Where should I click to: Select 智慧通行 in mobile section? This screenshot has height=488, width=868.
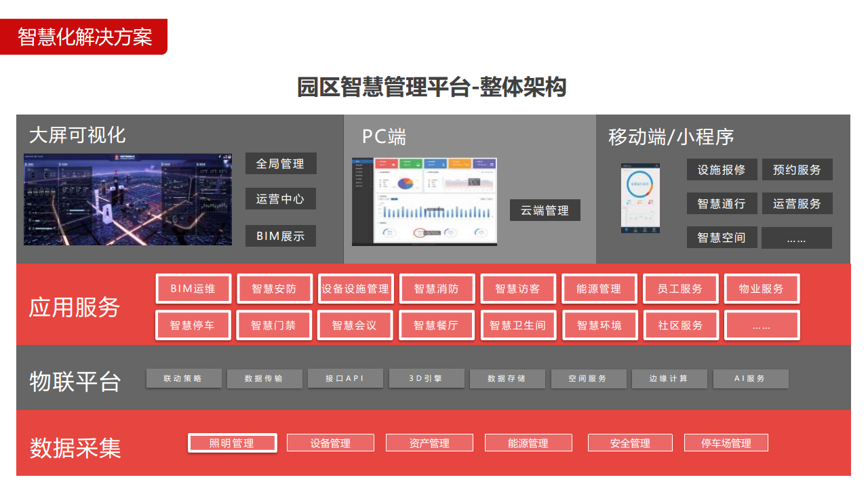722,203
